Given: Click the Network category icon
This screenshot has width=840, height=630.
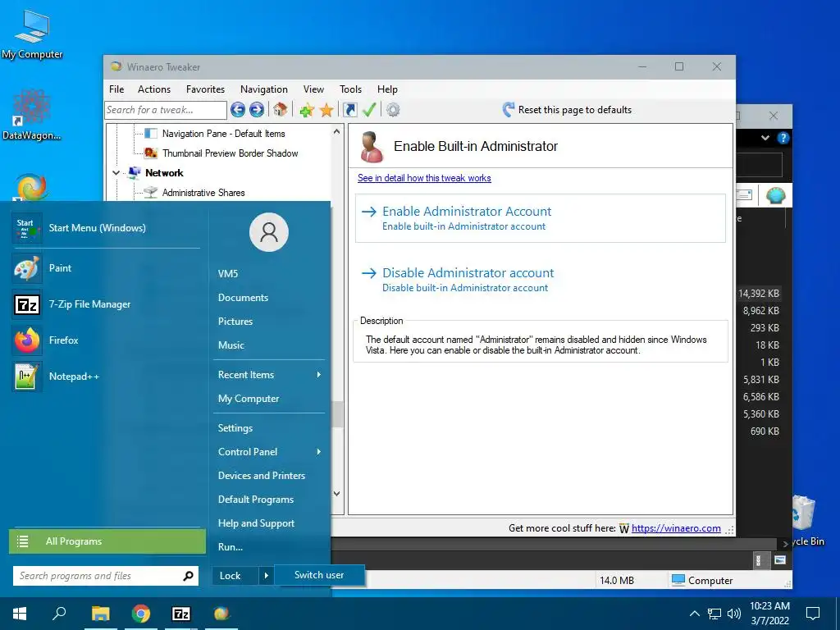Looking at the screenshot, I should (x=134, y=172).
